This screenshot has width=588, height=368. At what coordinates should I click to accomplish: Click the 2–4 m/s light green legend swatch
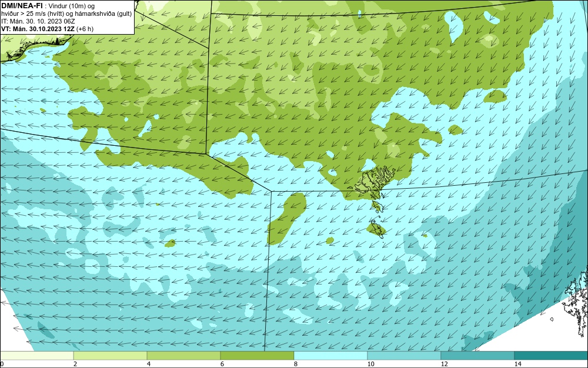[111, 355]
